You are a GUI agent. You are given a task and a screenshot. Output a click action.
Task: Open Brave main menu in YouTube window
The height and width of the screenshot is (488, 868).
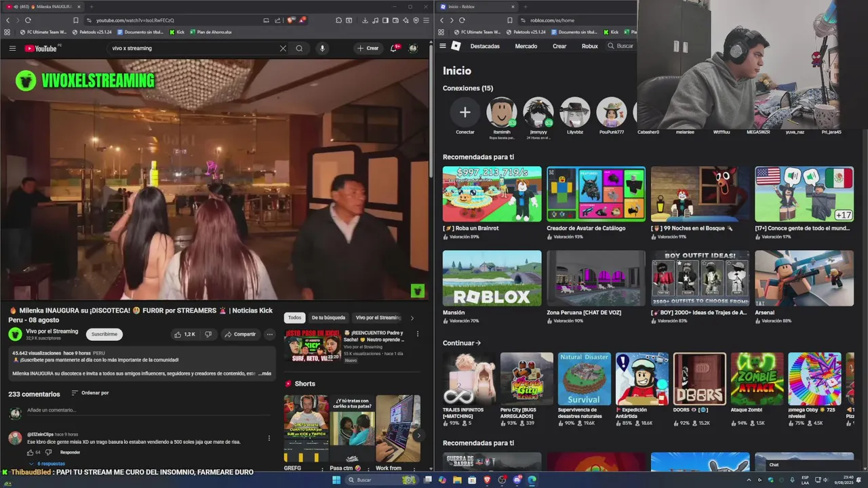[x=425, y=20]
